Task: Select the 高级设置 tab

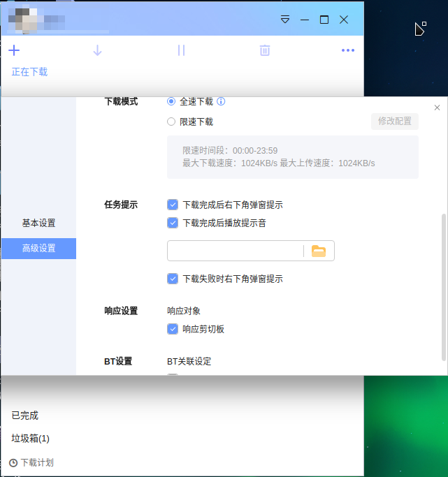Action: pyautogui.click(x=38, y=249)
